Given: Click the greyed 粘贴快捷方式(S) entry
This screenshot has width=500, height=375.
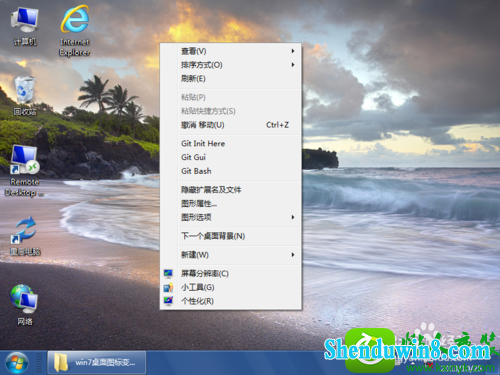Looking at the screenshot, I should tap(231, 111).
